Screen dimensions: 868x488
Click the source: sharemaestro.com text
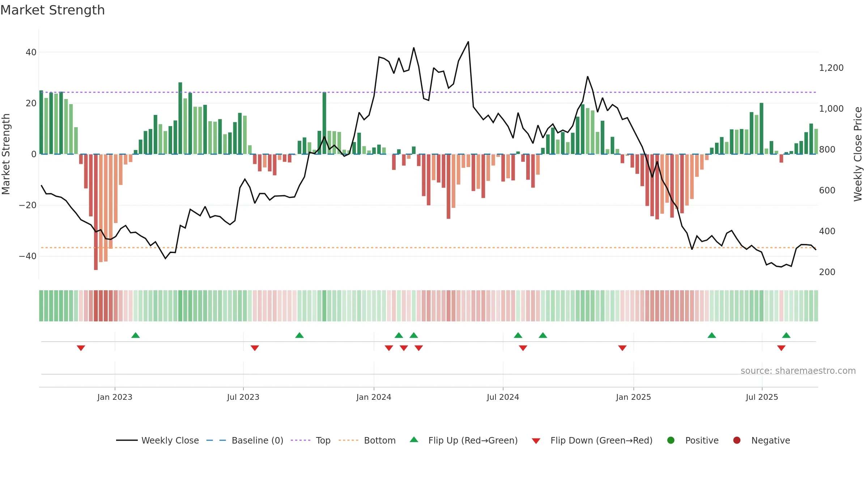pos(798,371)
